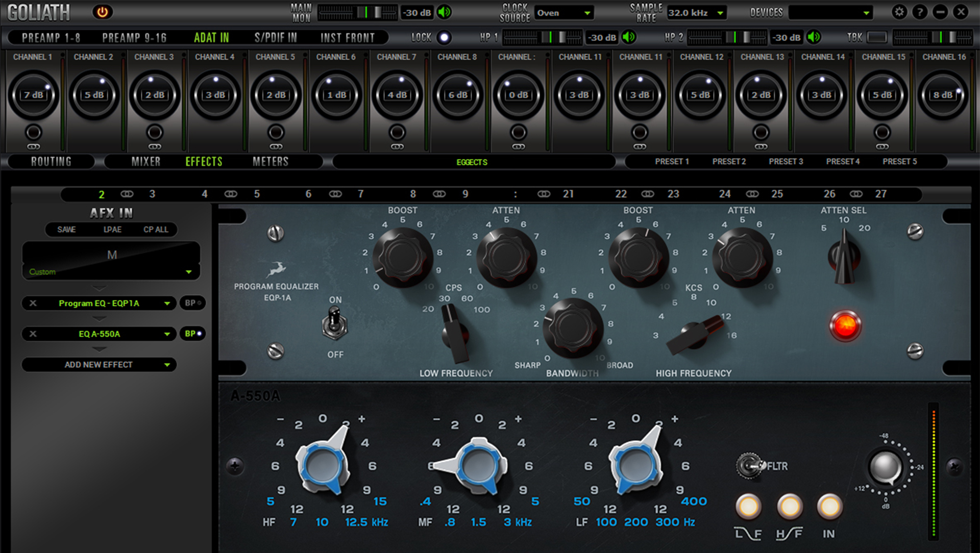Click the HP 1 speaker mute icon

click(x=629, y=37)
